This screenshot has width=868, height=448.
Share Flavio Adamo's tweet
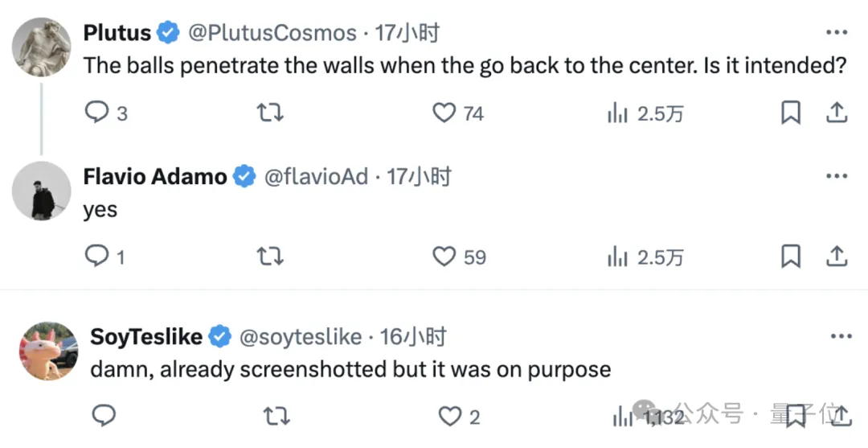(x=837, y=257)
